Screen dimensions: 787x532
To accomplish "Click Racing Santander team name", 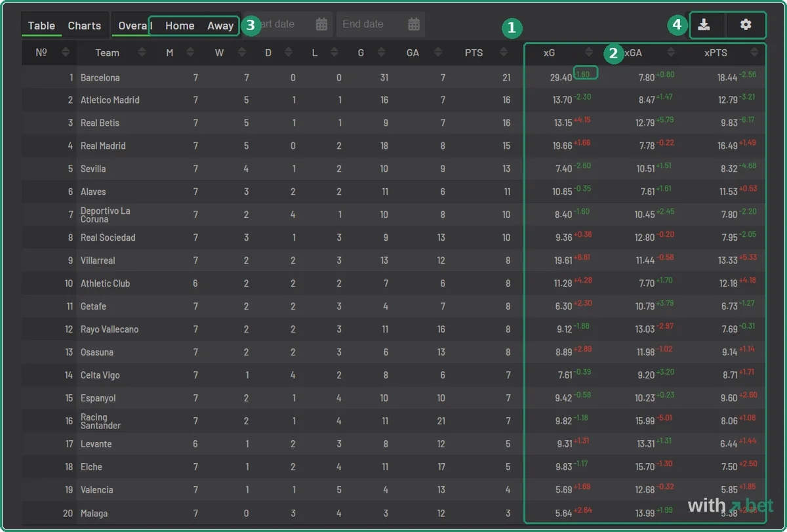I will tap(101, 421).
